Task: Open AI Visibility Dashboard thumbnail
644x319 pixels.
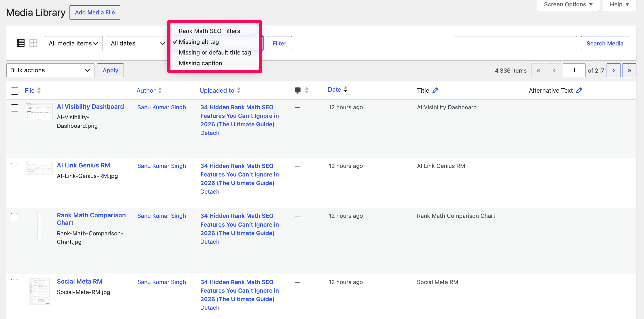Action: click(x=39, y=112)
